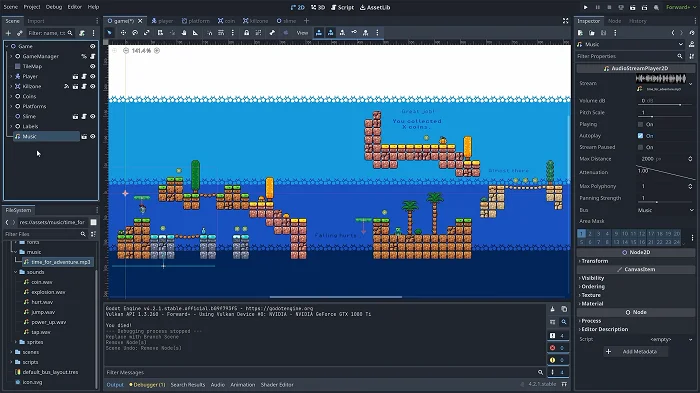Click the stop running project icon
Viewport: 700px width, 393px height.
pyautogui.click(x=609, y=7)
